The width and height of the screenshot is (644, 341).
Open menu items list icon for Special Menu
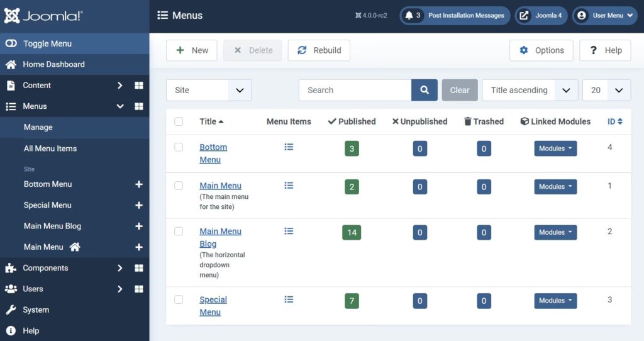[x=289, y=299]
